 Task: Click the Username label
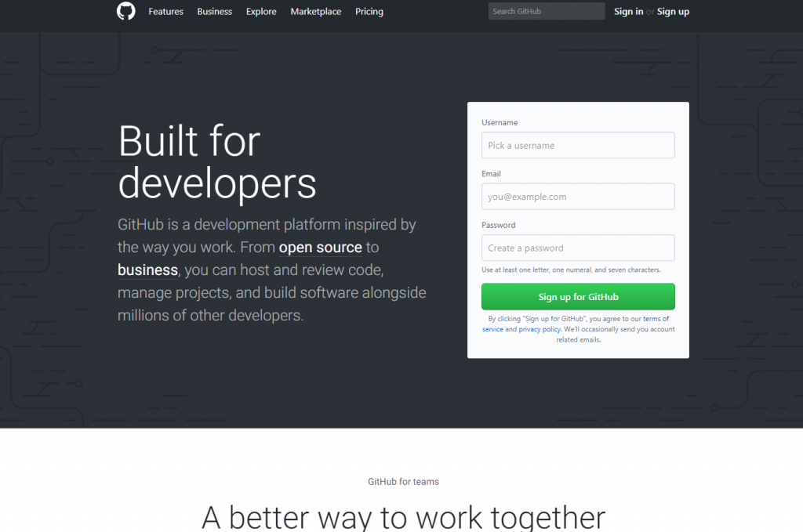click(500, 123)
